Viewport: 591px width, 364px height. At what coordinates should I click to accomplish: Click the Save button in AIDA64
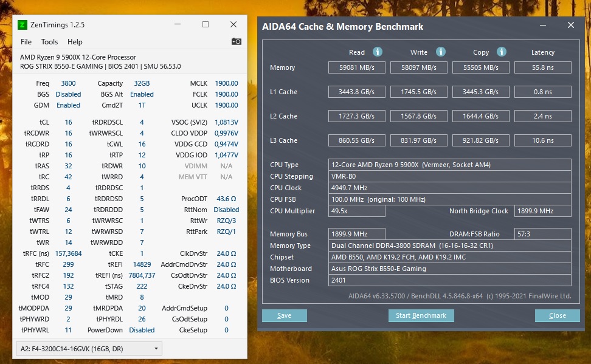(284, 315)
